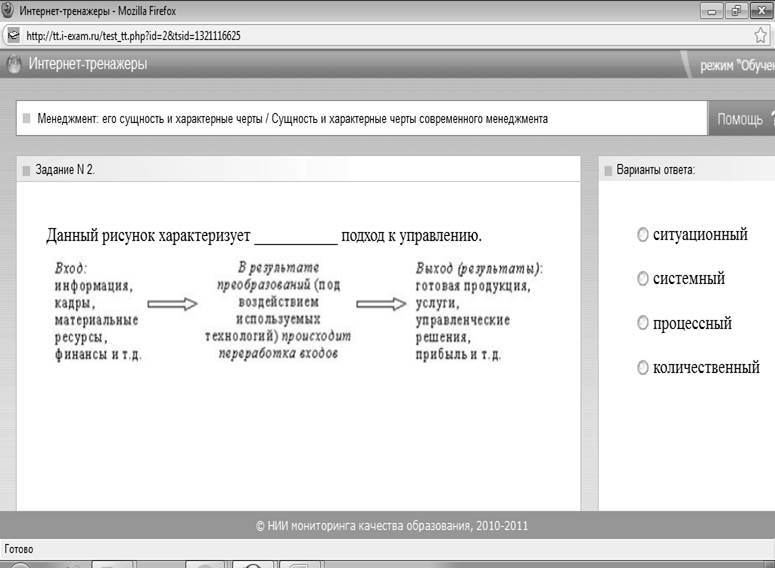The height and width of the screenshot is (568, 775).
Task: Select the системный answer option
Action: [x=643, y=279]
